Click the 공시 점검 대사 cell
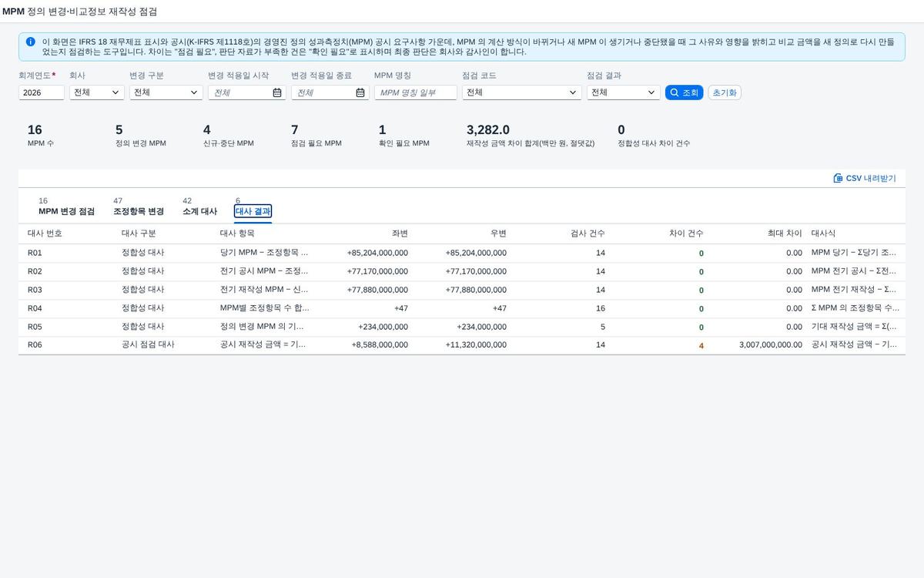924x578 pixels. click(x=148, y=345)
